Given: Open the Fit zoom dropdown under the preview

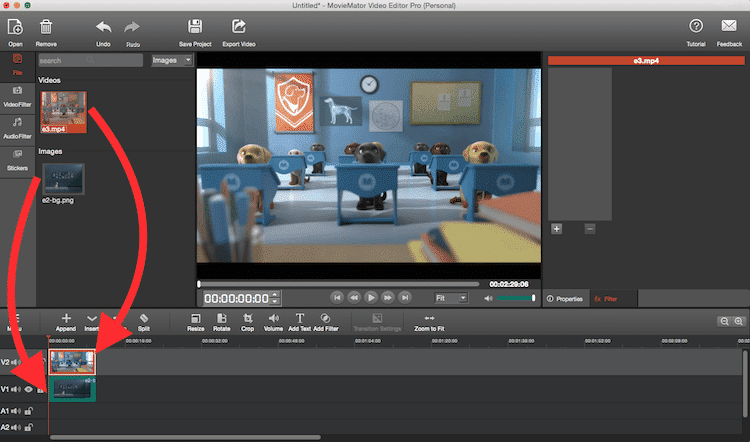Looking at the screenshot, I should pyautogui.click(x=451, y=298).
